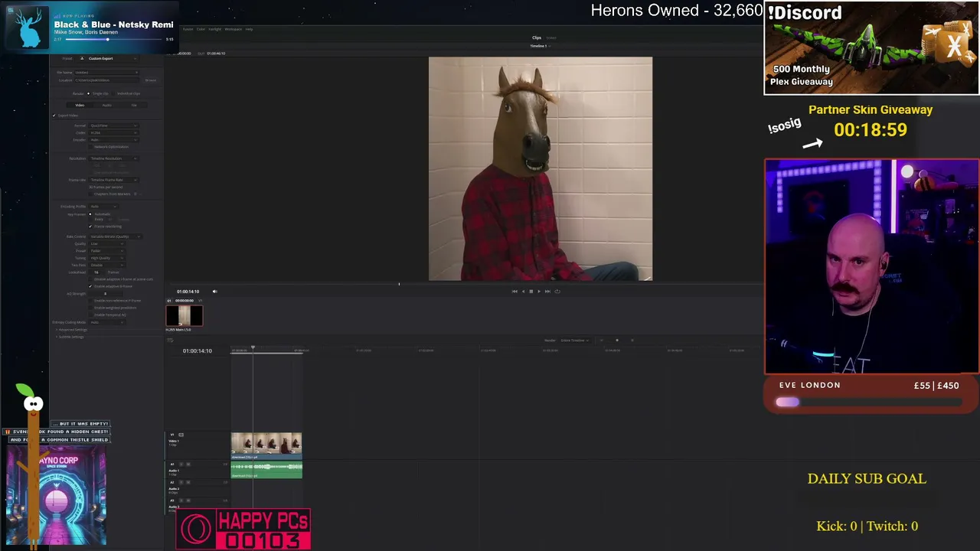The image size is (980, 551).
Task: Click the viewer scrubber bar marker
Action: pos(399,284)
